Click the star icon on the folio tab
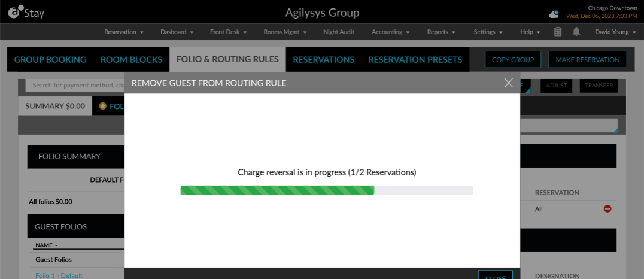Viewport: 644px width, 279px height. [x=103, y=106]
